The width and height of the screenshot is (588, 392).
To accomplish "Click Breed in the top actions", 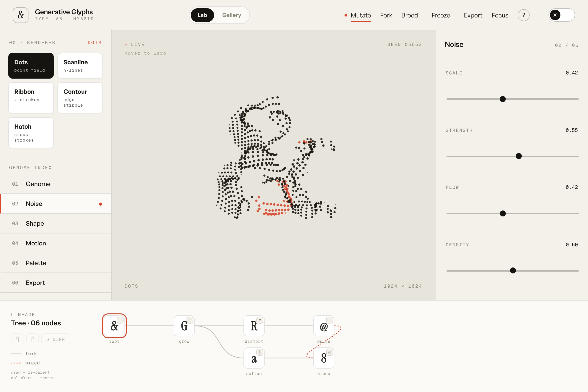I will coord(410,15).
